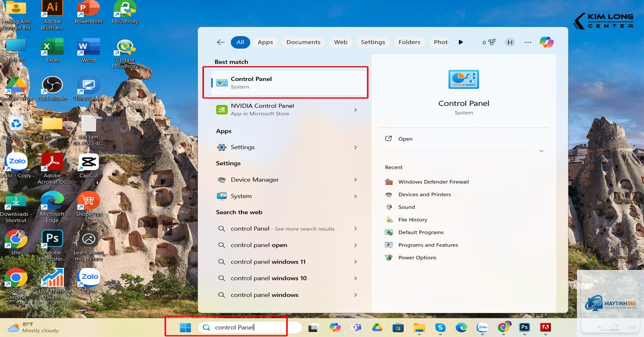Expand Settings app result chevron
The height and width of the screenshot is (337, 644).
click(x=355, y=147)
